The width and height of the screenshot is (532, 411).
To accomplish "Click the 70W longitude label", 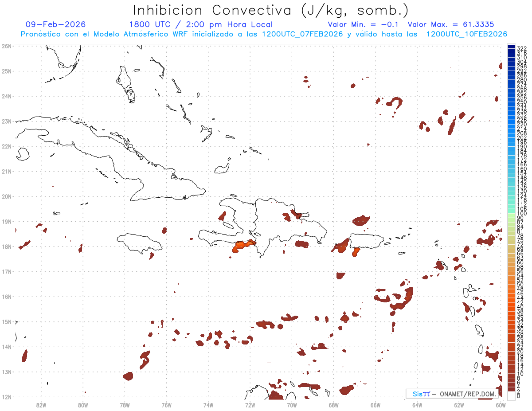I will tap(292, 404).
